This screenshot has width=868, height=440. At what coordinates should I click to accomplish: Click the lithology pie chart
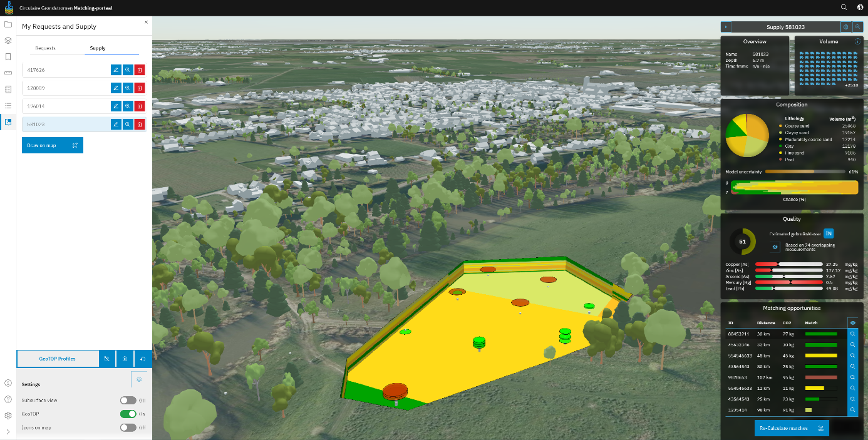pos(747,135)
